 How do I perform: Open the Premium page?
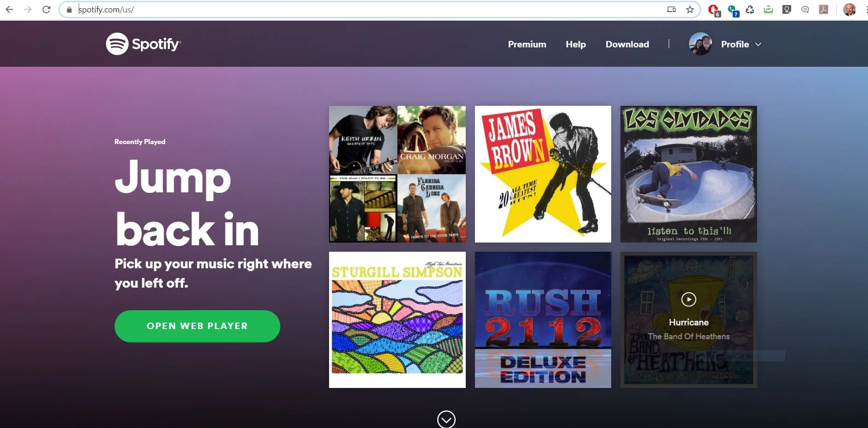coord(527,44)
